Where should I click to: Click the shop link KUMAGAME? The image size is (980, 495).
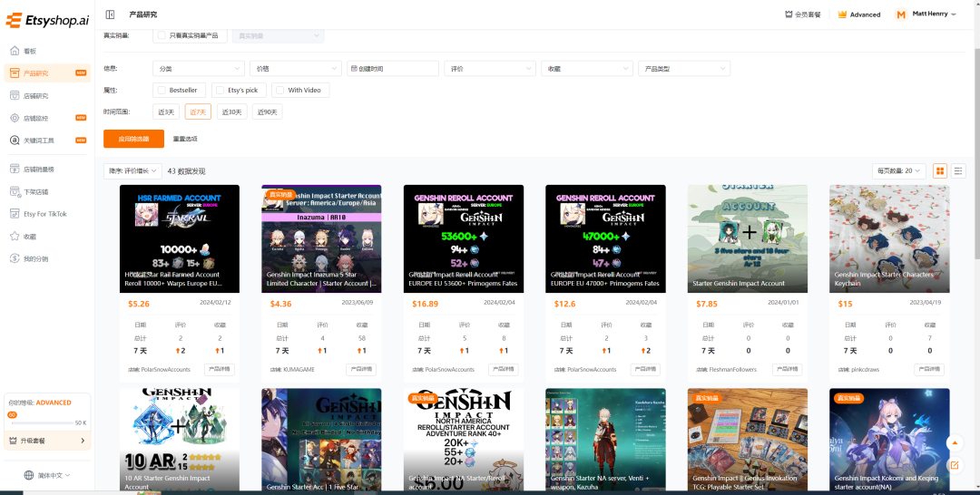coord(299,370)
